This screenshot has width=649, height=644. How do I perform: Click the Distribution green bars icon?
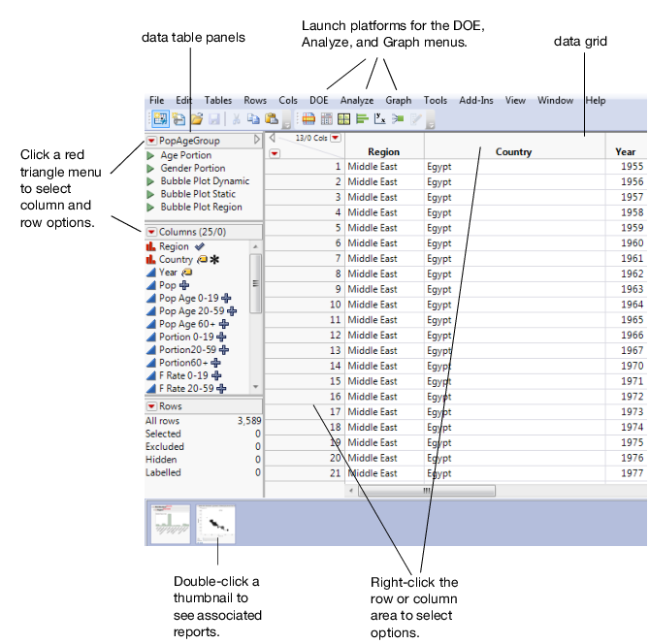[x=362, y=119]
